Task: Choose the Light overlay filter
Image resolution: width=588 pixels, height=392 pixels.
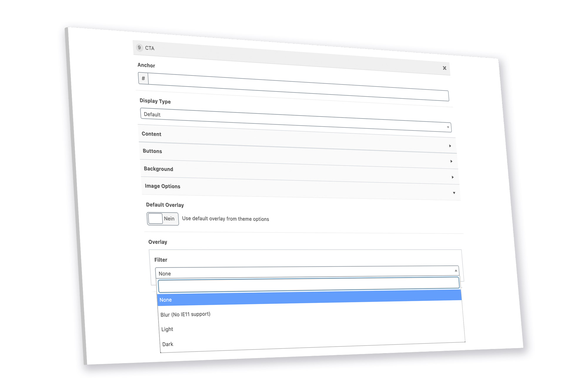Action: pos(167,329)
